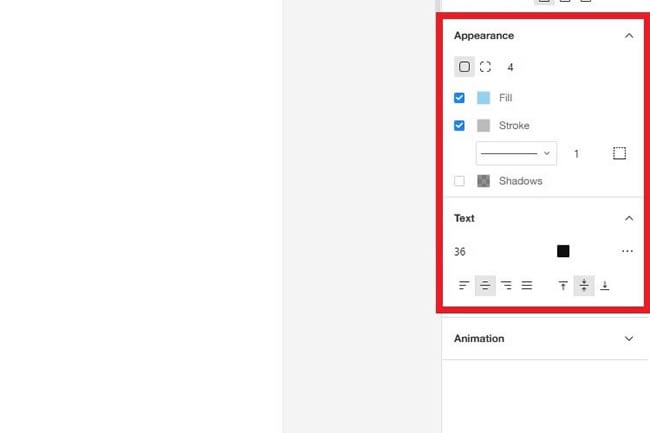
Task: Justify the text
Action: pos(527,285)
